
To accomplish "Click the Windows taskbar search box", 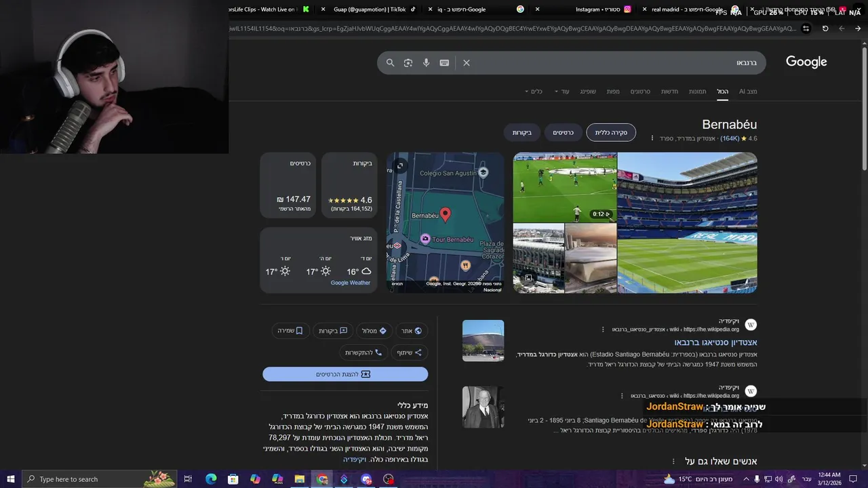I will click(x=100, y=479).
